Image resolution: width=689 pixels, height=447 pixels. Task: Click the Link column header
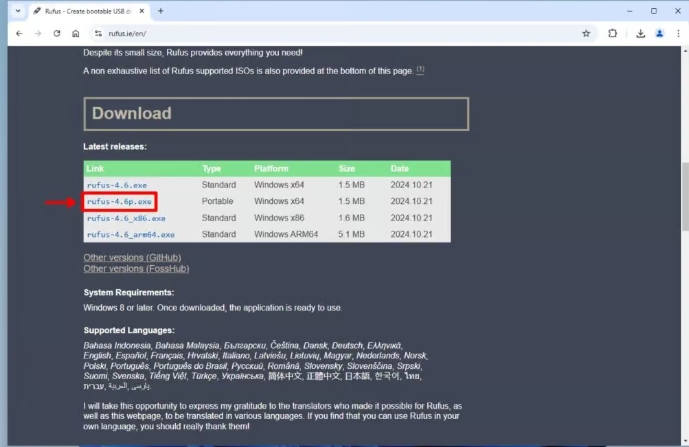coord(95,169)
